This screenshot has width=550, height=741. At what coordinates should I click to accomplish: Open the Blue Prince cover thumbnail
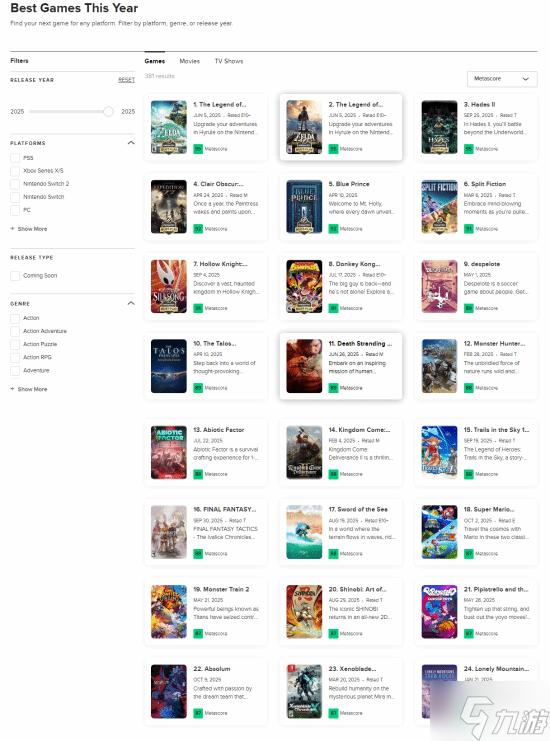point(304,207)
